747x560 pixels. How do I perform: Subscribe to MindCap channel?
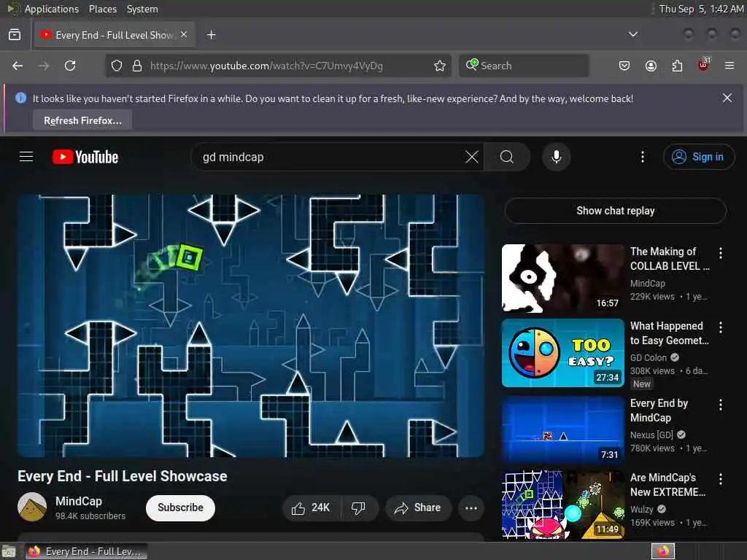(x=180, y=507)
